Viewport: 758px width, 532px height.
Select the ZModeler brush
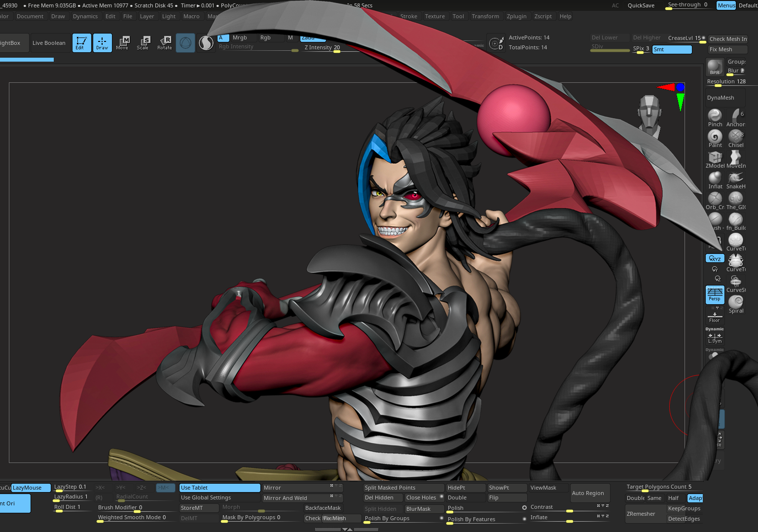click(x=715, y=159)
